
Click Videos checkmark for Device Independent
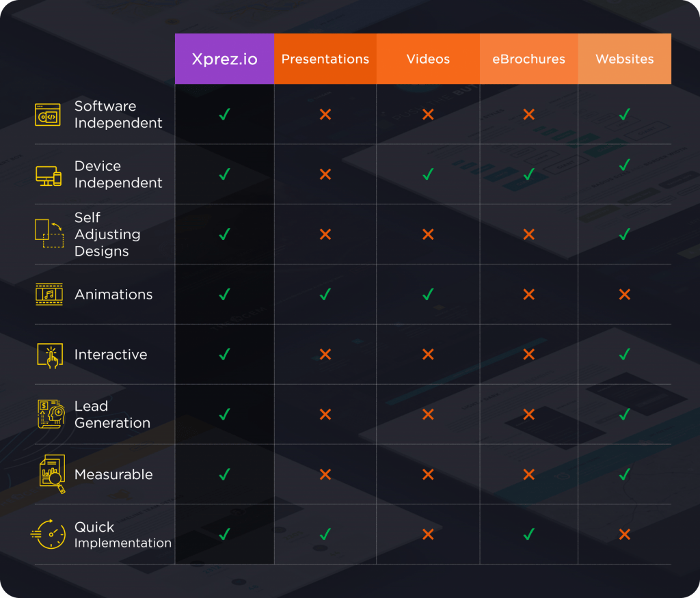click(428, 174)
